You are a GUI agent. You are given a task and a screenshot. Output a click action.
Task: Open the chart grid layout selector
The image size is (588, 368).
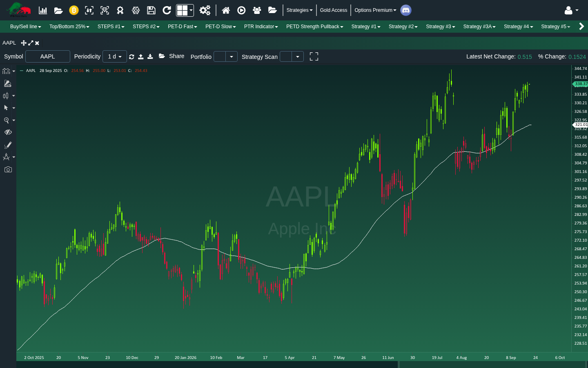185,10
